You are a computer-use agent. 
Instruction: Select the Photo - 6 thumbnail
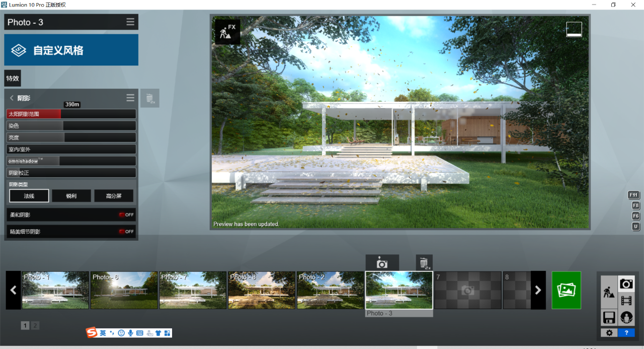pyautogui.click(x=124, y=290)
